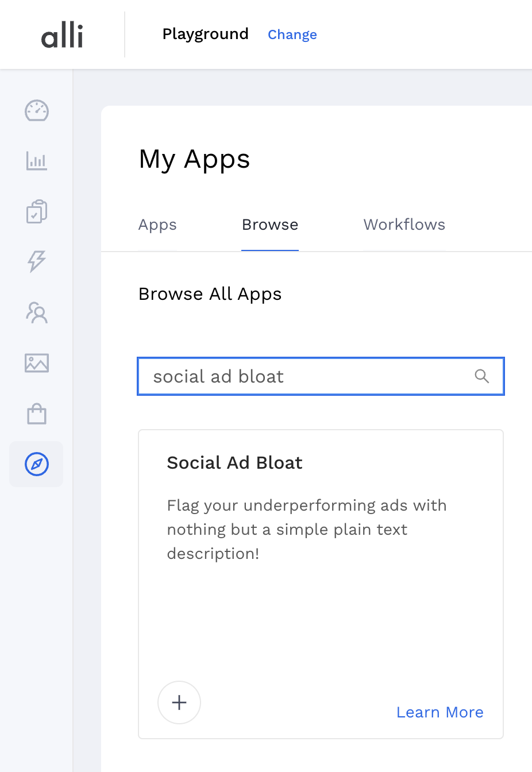
Task: Switch to the Workflows tab
Action: click(404, 225)
